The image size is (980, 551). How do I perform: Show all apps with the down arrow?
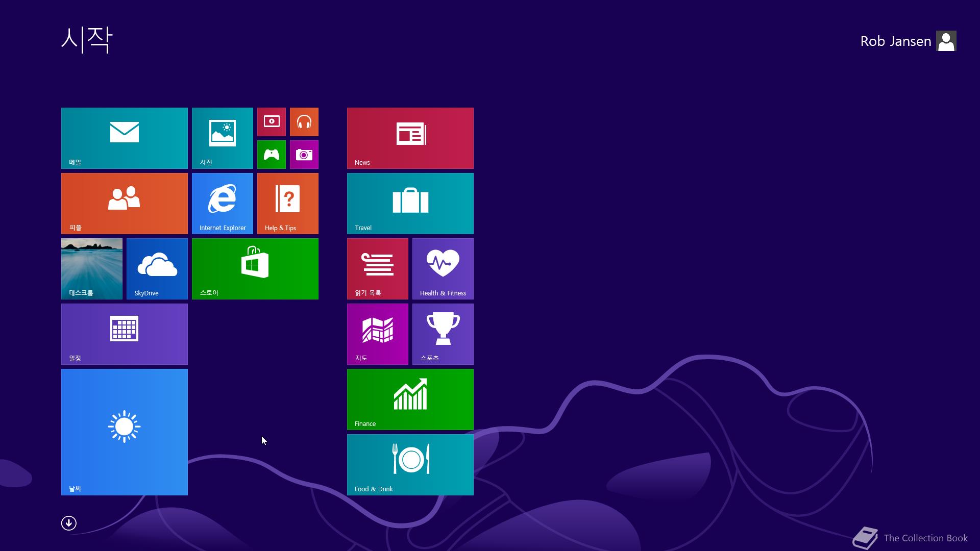pos(69,523)
